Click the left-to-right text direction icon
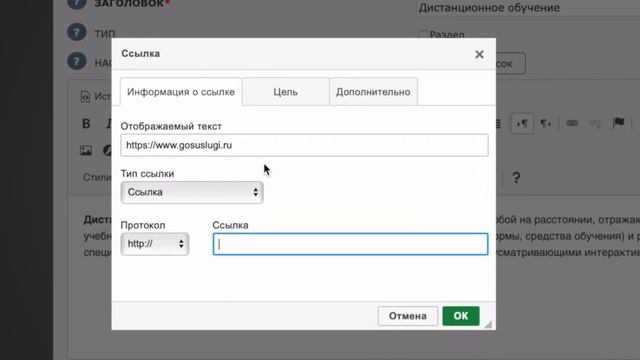The height and width of the screenshot is (360, 640). (x=522, y=123)
